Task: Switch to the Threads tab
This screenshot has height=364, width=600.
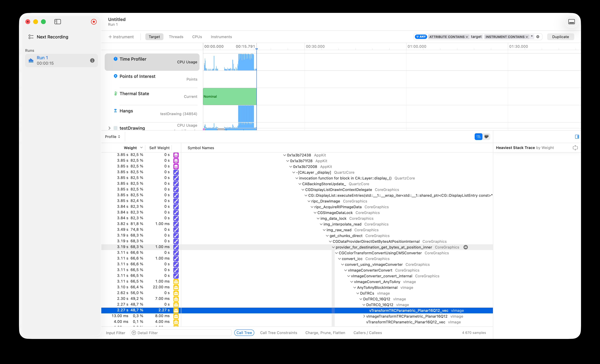Action: coord(176,37)
